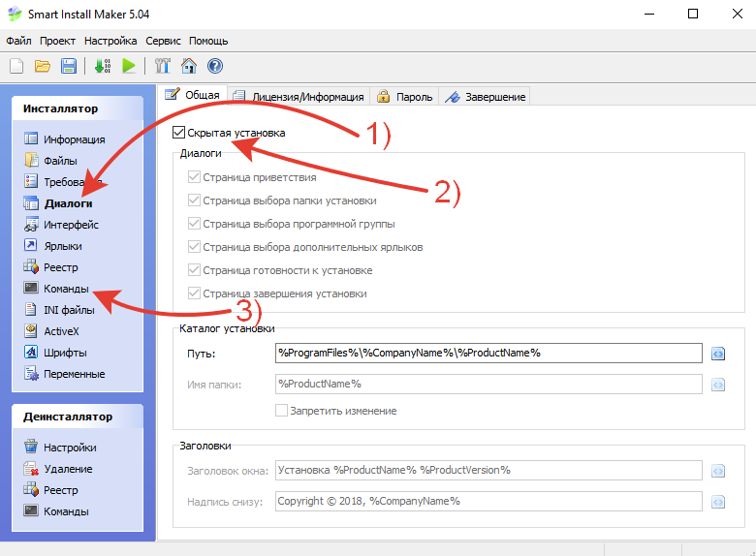
Task: Open INI файлы section
Action: (59, 310)
